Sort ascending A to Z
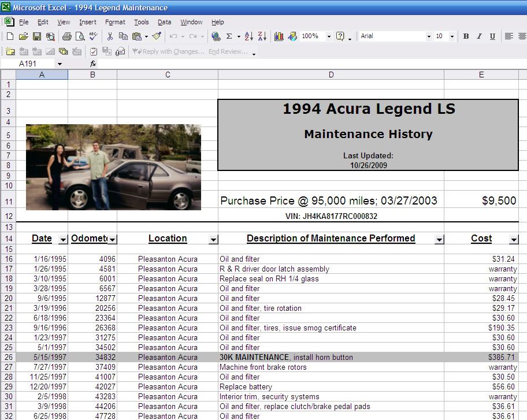This screenshot has width=527, height=420. 248,36
